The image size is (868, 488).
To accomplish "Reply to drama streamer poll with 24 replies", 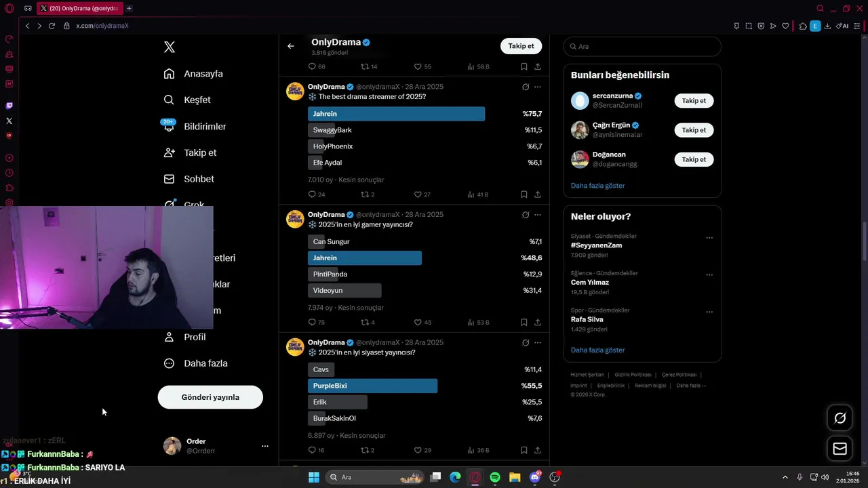I will 317,195.
